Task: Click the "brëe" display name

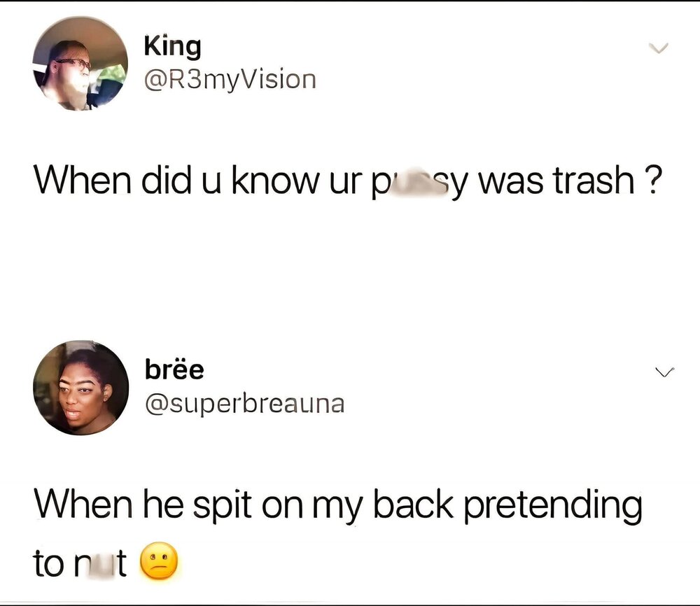Action: click(174, 369)
